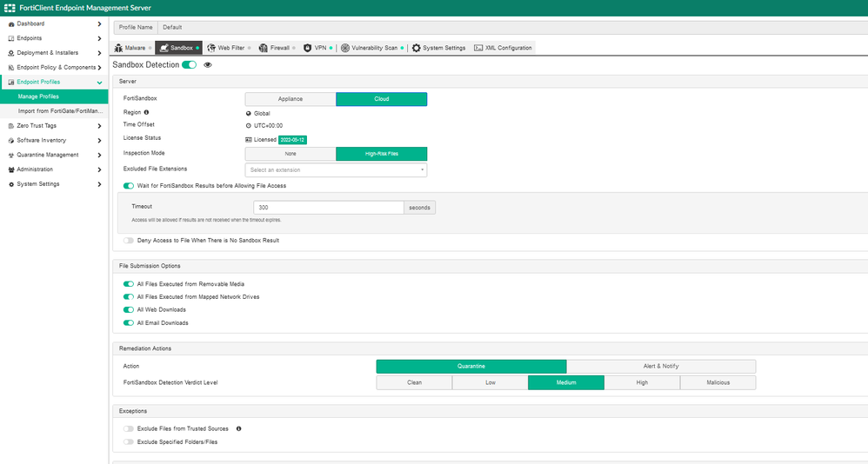Expand the Software Inventory chevron
Screen dimensions: 868x464
click(100, 141)
